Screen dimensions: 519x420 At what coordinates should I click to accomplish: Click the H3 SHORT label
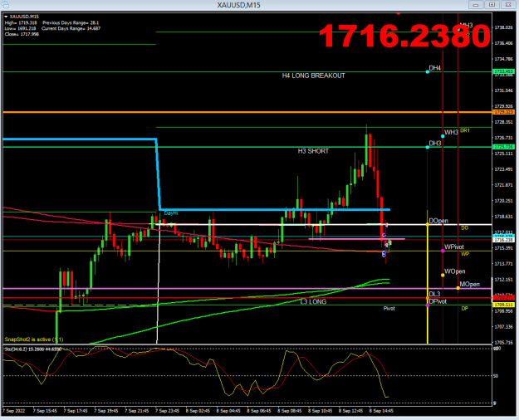(313, 151)
